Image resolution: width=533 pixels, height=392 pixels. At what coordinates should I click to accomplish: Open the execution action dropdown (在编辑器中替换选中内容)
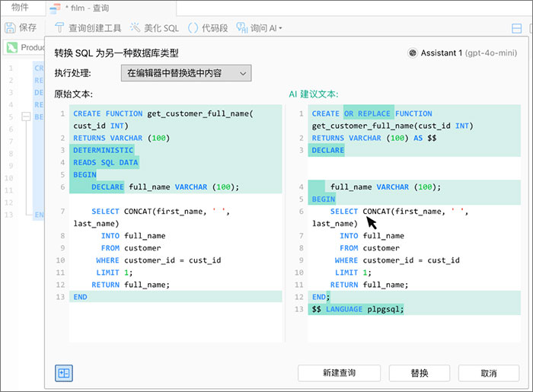click(187, 73)
